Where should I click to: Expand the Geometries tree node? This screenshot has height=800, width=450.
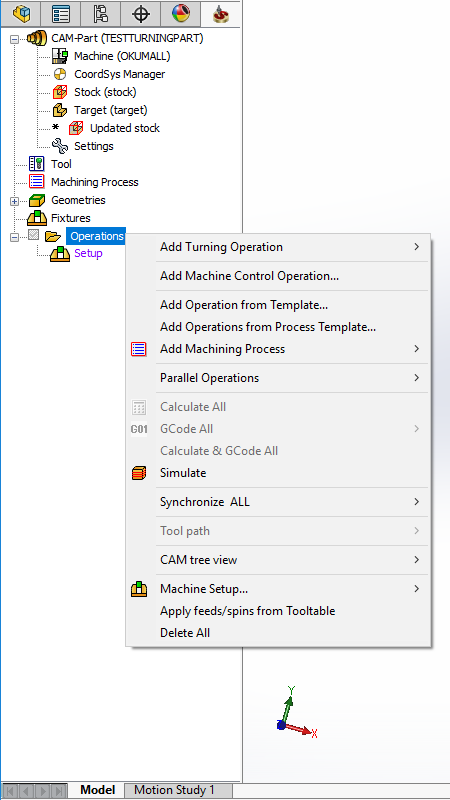[x=14, y=201]
